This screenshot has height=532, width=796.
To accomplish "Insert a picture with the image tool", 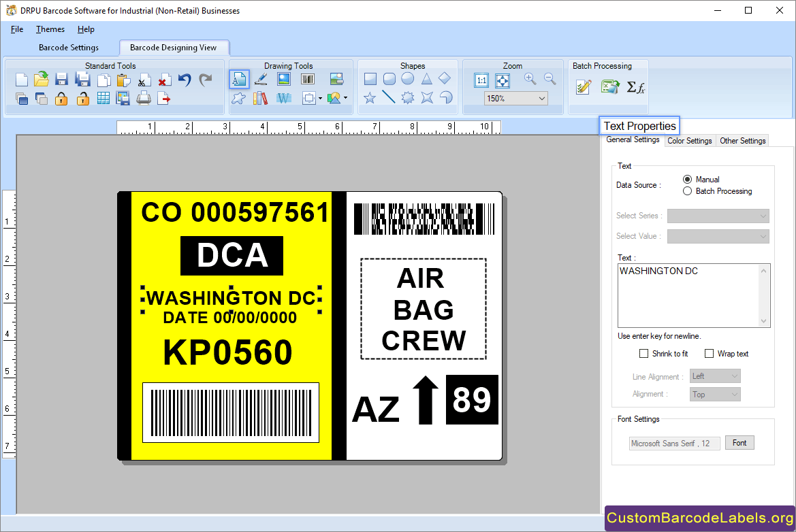I will pos(284,79).
